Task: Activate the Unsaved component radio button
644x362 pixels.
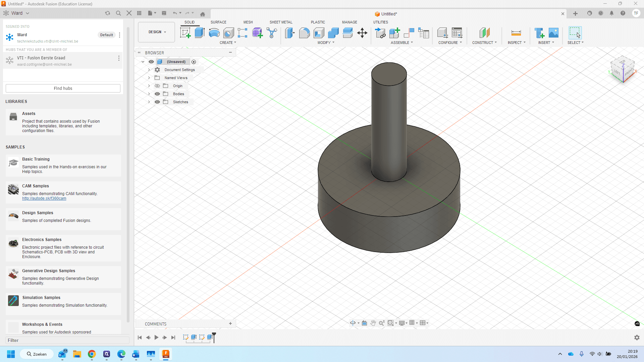Action: click(194, 62)
